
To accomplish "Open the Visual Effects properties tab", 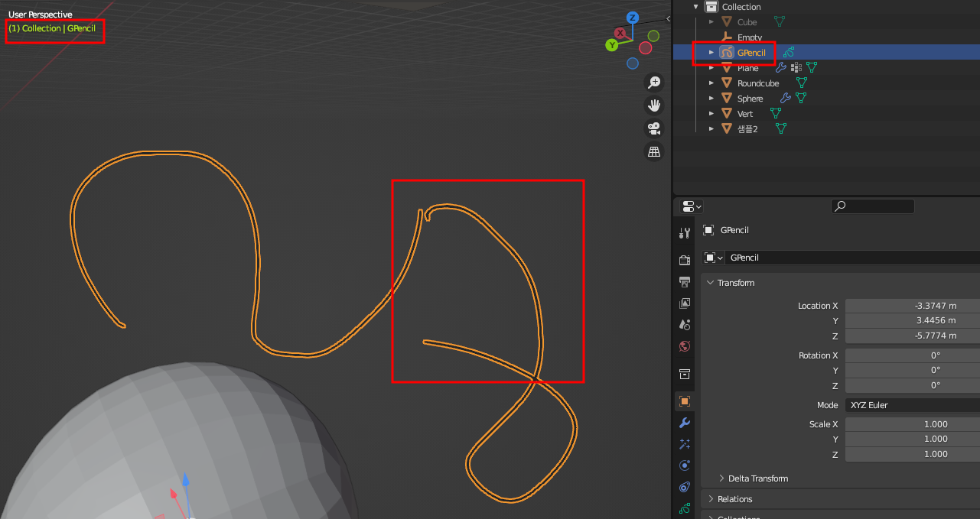I will 685,443.
